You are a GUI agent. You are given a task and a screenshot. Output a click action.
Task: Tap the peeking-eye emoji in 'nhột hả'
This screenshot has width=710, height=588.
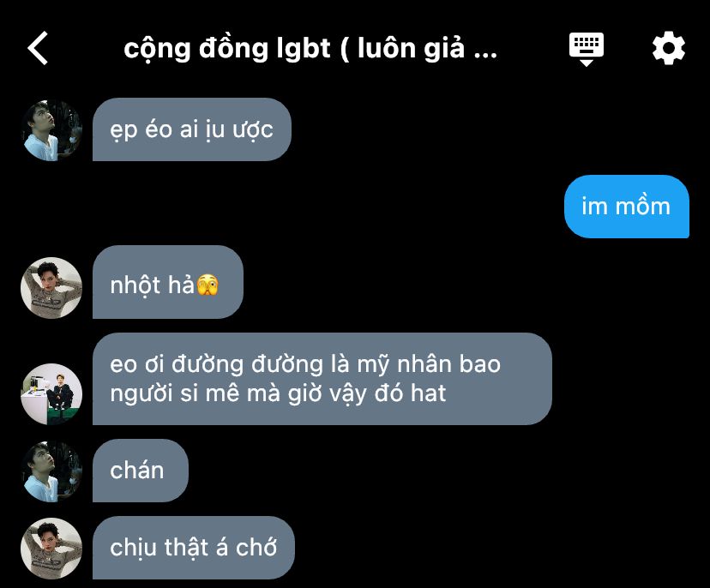coord(208,285)
